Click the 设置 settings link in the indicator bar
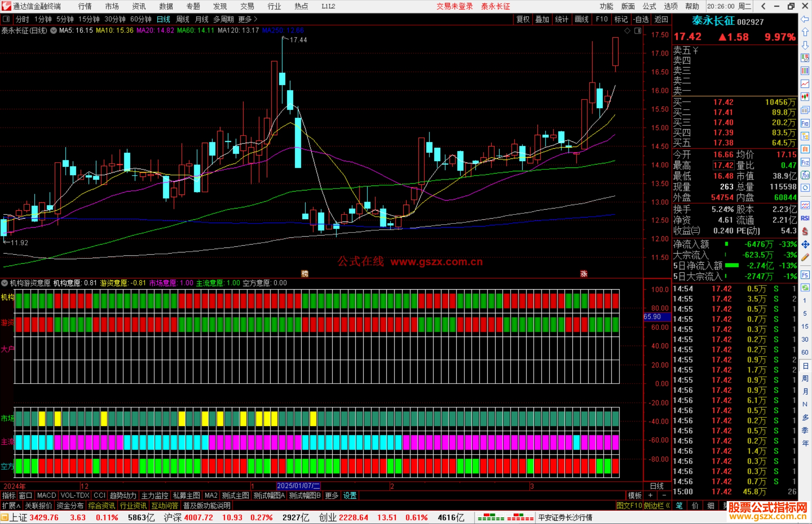Screen dimensions: 812x524 [x=350, y=495]
